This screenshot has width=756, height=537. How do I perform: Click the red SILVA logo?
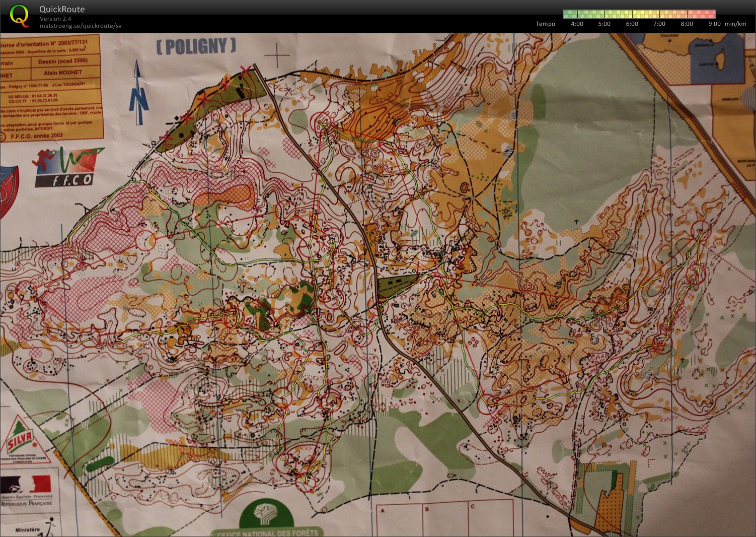(20, 442)
